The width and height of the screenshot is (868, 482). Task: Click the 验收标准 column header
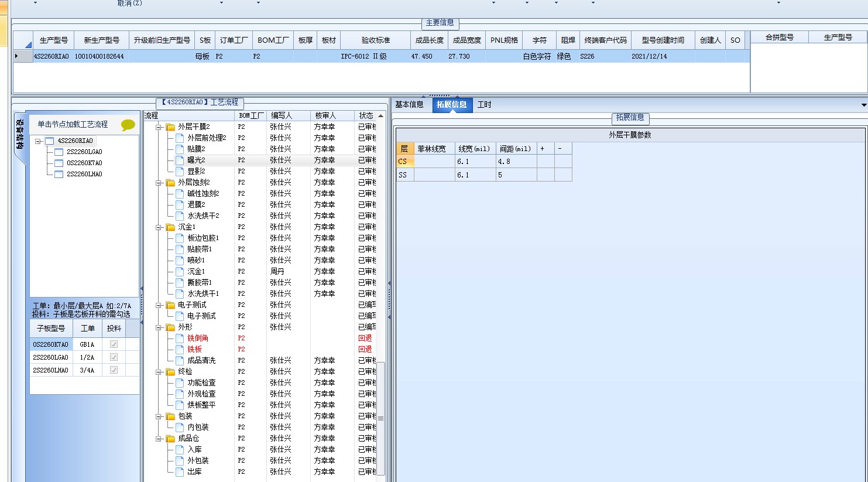point(375,40)
